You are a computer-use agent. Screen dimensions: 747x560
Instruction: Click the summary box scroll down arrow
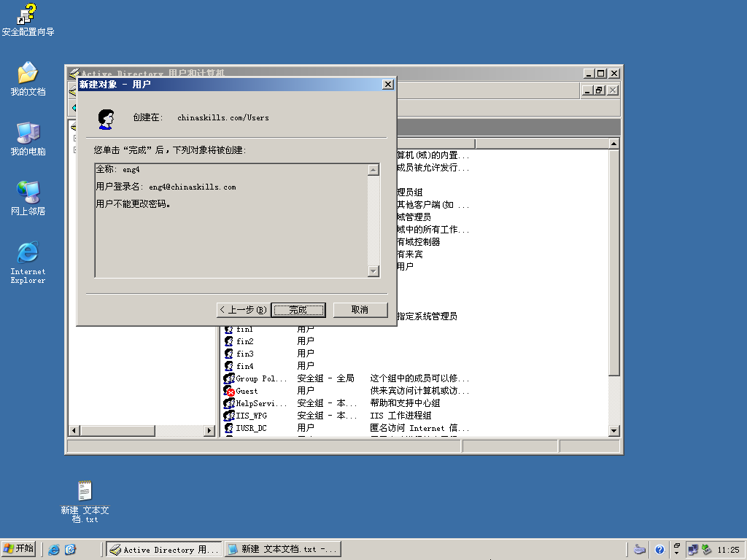373,271
